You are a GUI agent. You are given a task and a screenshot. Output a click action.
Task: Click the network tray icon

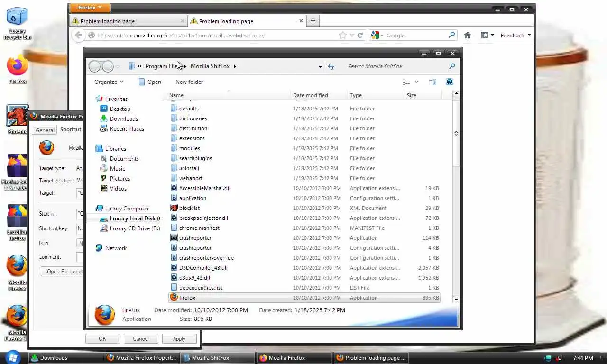point(548,358)
